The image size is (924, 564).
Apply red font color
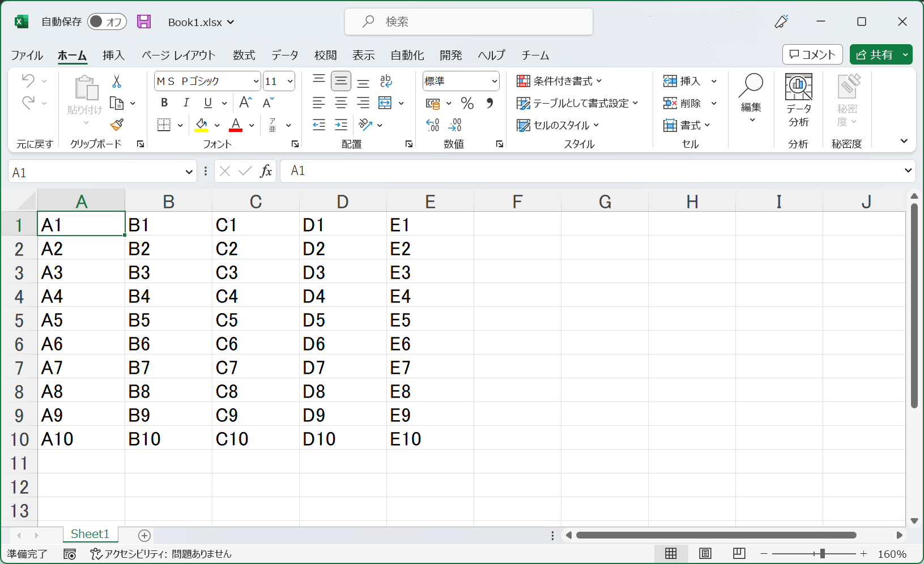[236, 125]
